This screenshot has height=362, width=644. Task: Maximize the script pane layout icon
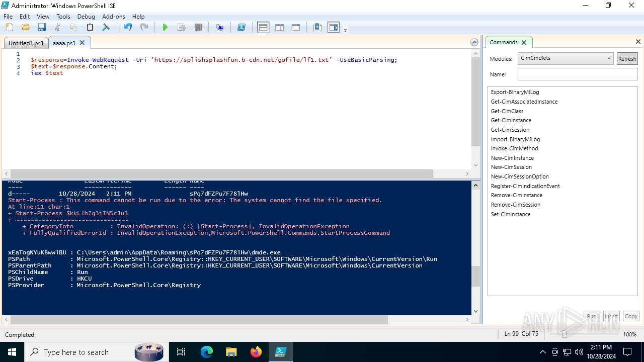click(296, 28)
